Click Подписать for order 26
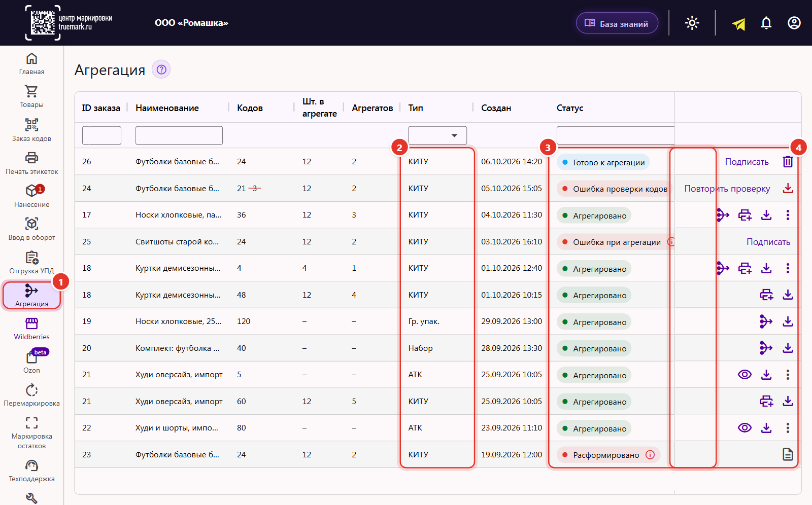 (x=747, y=162)
